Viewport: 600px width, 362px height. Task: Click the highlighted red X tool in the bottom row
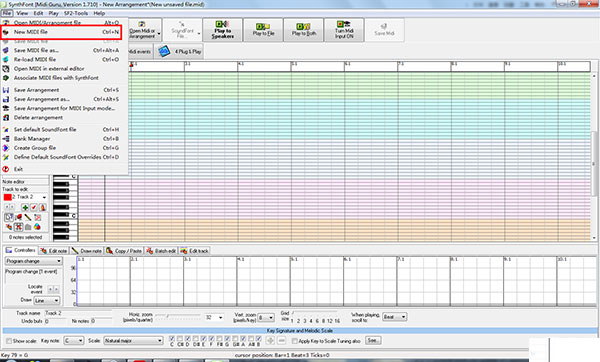point(18,227)
